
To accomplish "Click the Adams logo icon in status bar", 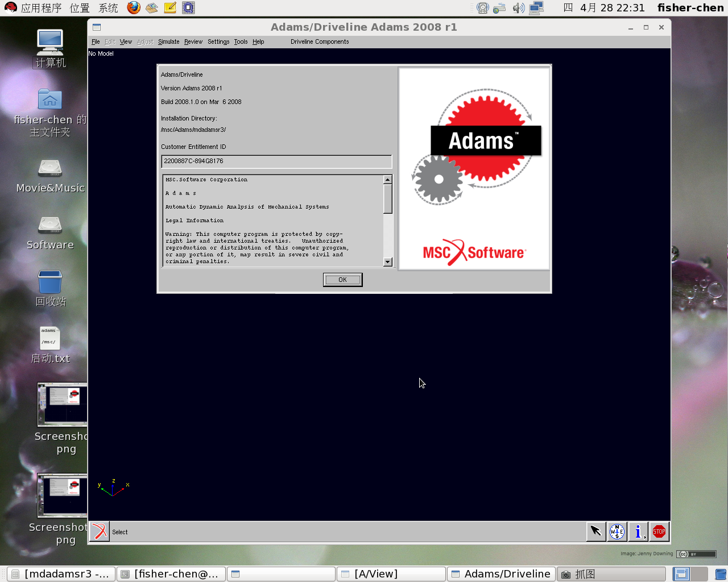I will [100, 532].
